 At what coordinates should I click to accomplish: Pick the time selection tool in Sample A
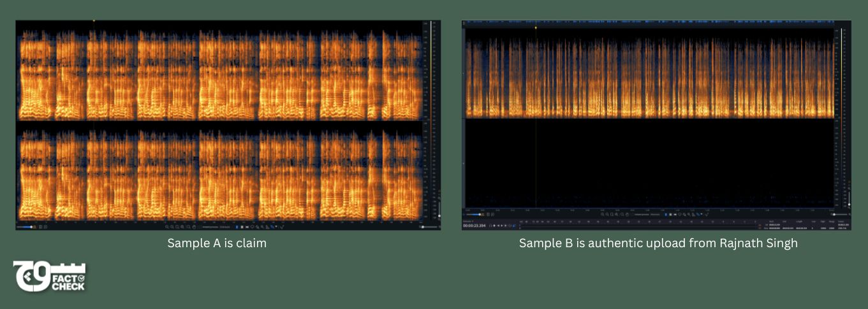(x=237, y=227)
